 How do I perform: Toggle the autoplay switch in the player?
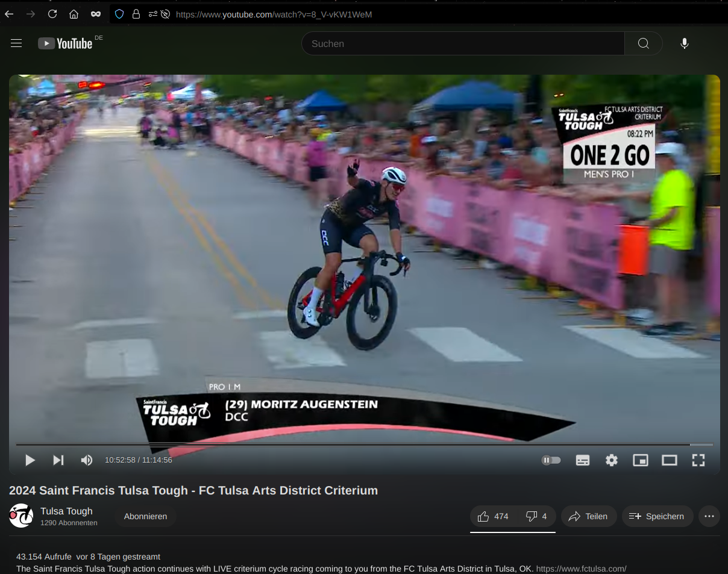551,460
